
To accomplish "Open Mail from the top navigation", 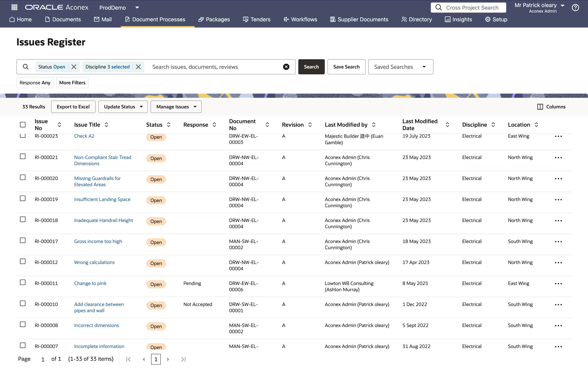I will (103, 20).
